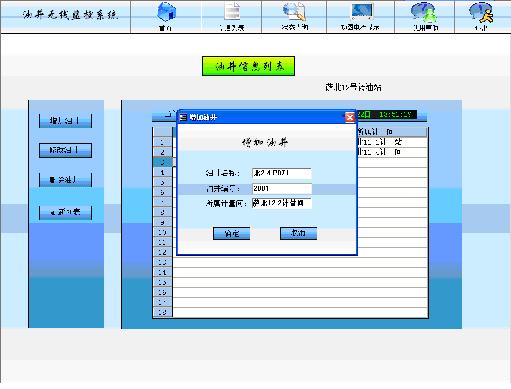The height and width of the screenshot is (389, 511).
Task: Click the small icon in the dialog title bar
Action: (183, 117)
